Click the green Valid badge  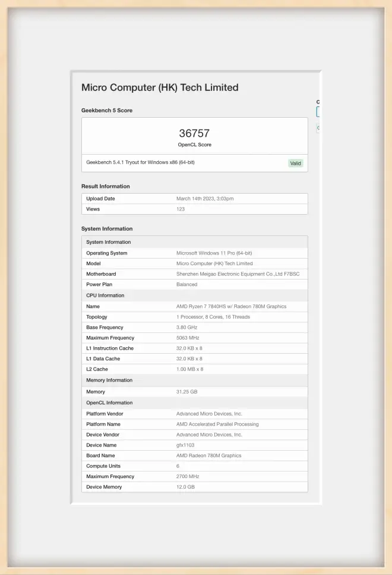295,163
